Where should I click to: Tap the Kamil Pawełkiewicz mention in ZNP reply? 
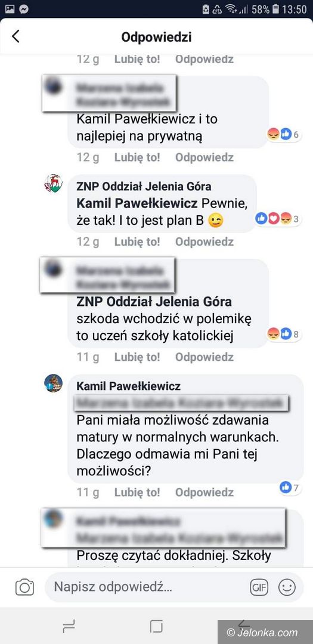tap(138, 203)
